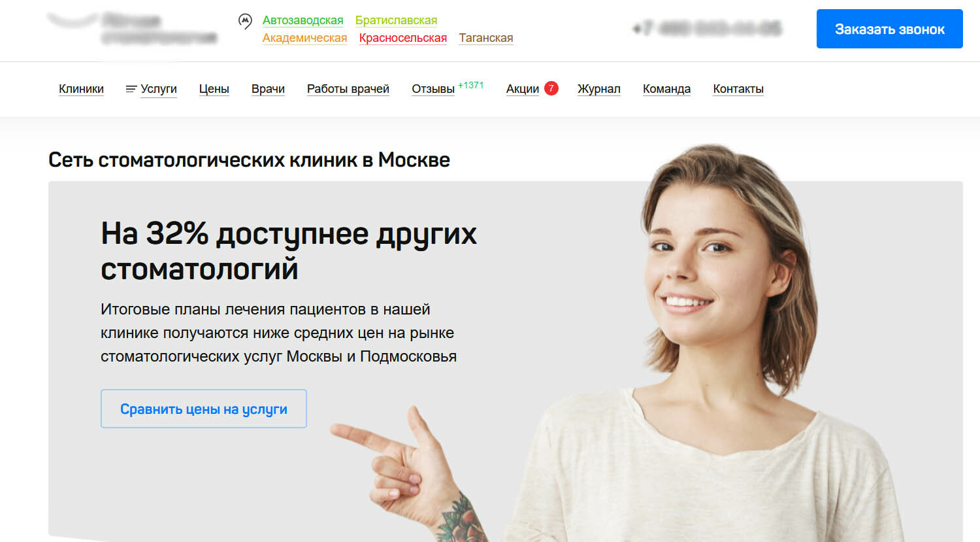Viewport: 980px width, 542px height.
Task: Open the Услуги services menu
Action: pos(159,89)
